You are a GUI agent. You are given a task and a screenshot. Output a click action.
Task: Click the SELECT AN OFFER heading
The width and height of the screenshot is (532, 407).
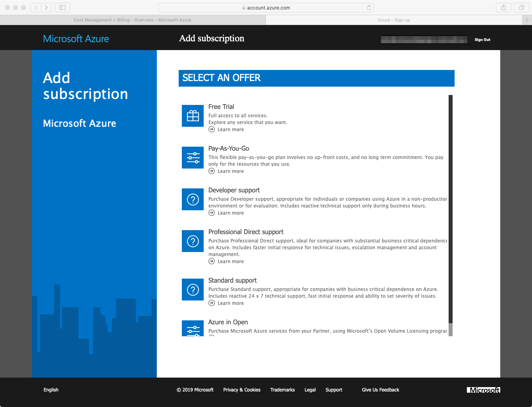point(222,78)
